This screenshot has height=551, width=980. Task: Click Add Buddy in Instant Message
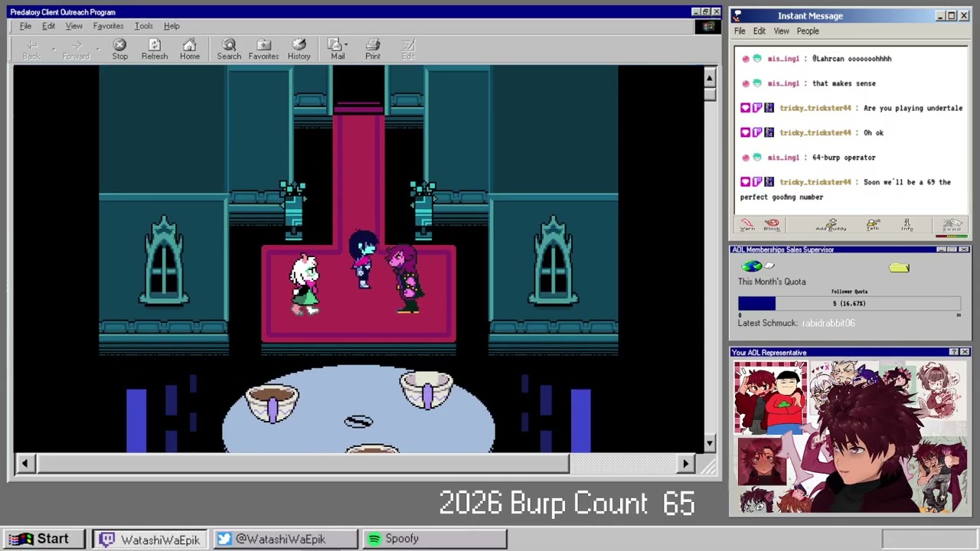[x=831, y=225]
